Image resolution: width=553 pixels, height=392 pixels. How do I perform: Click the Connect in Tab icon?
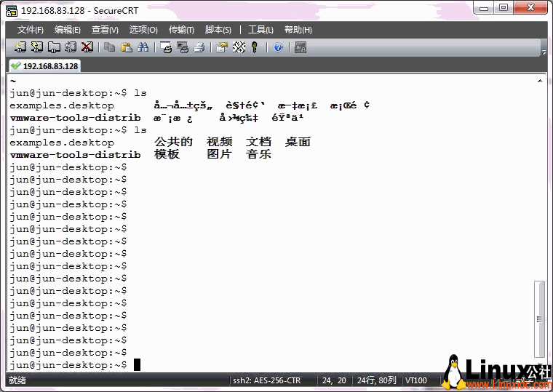click(53, 47)
